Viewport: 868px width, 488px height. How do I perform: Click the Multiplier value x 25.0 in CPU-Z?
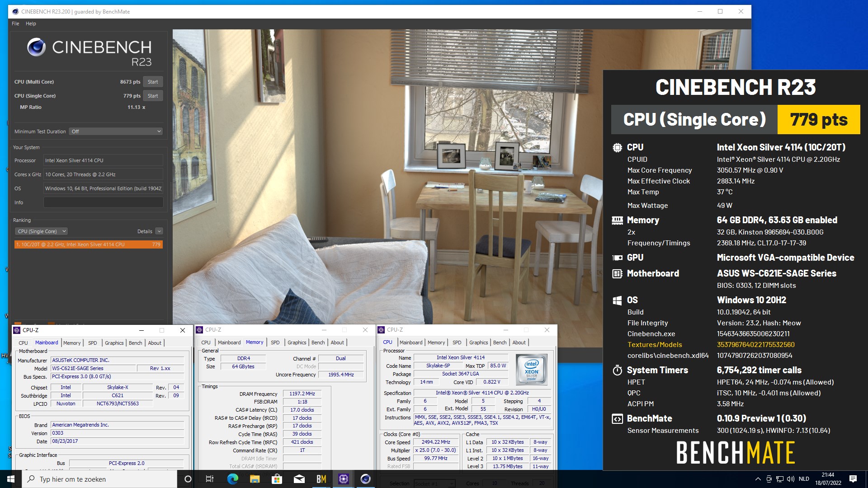pyautogui.click(x=436, y=450)
